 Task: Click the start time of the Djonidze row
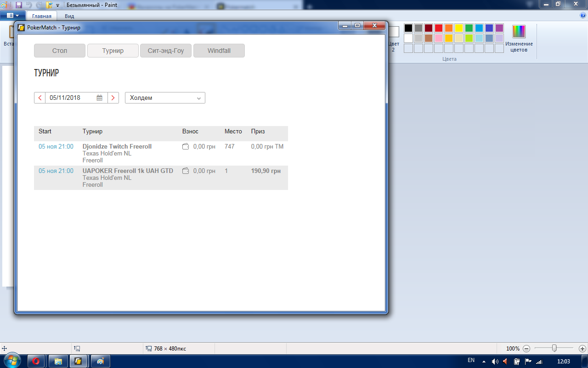(x=56, y=146)
